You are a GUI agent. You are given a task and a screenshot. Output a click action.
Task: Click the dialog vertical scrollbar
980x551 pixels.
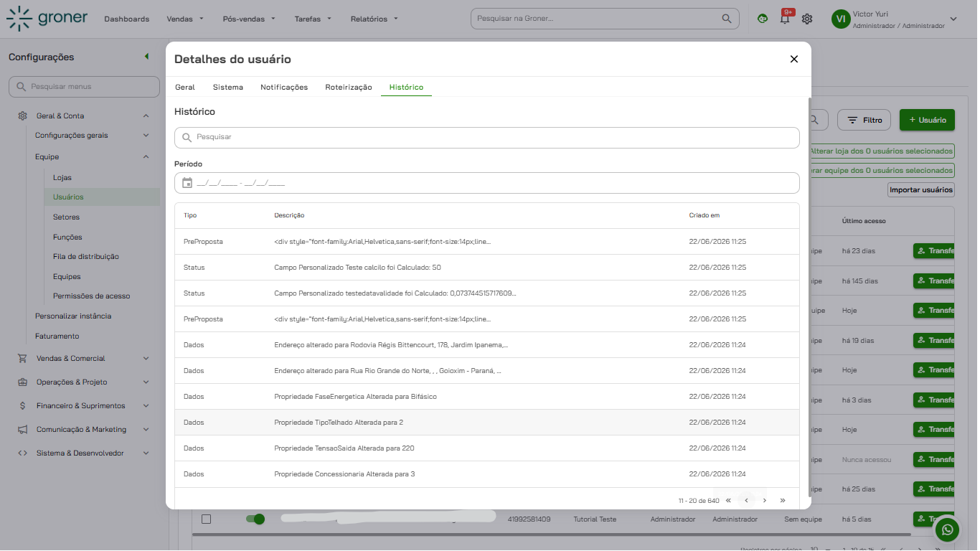click(810, 296)
